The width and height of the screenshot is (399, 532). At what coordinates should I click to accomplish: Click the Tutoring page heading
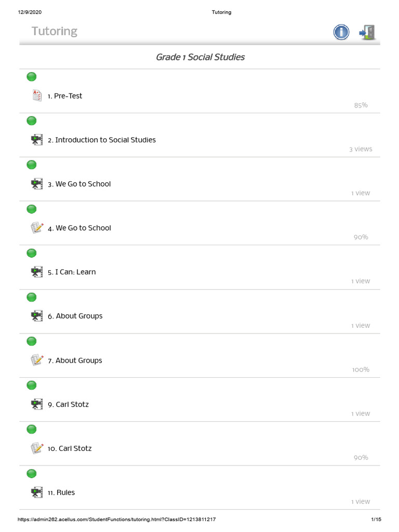55,31
